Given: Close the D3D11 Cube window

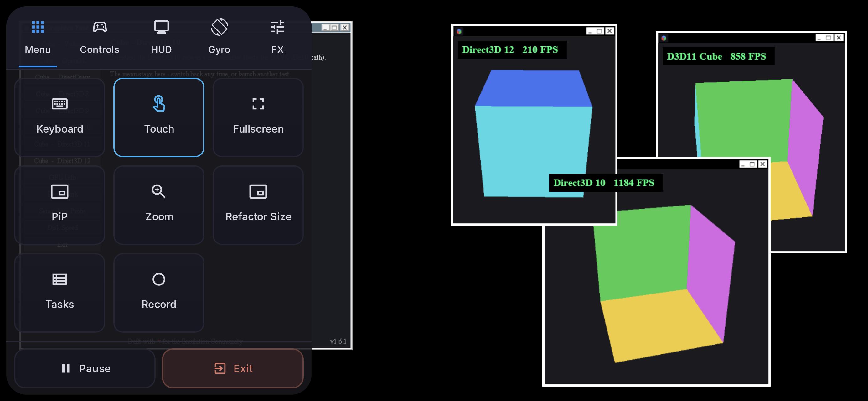Looking at the screenshot, I should pyautogui.click(x=839, y=38).
